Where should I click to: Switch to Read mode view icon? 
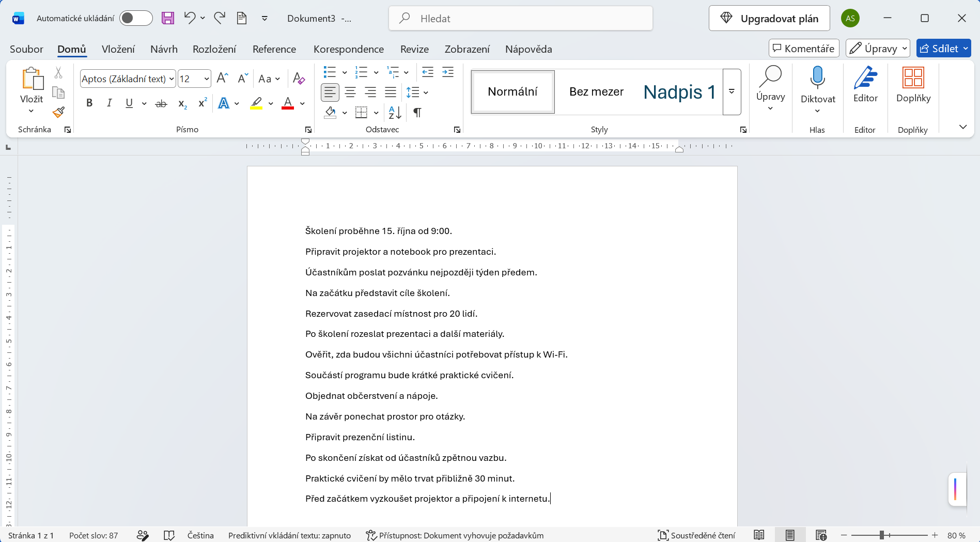759,535
